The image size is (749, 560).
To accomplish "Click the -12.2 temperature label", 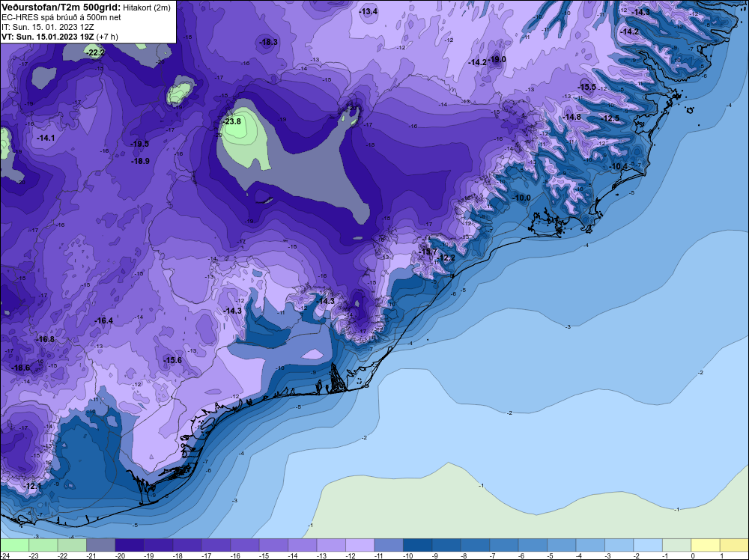I will (x=446, y=258).
